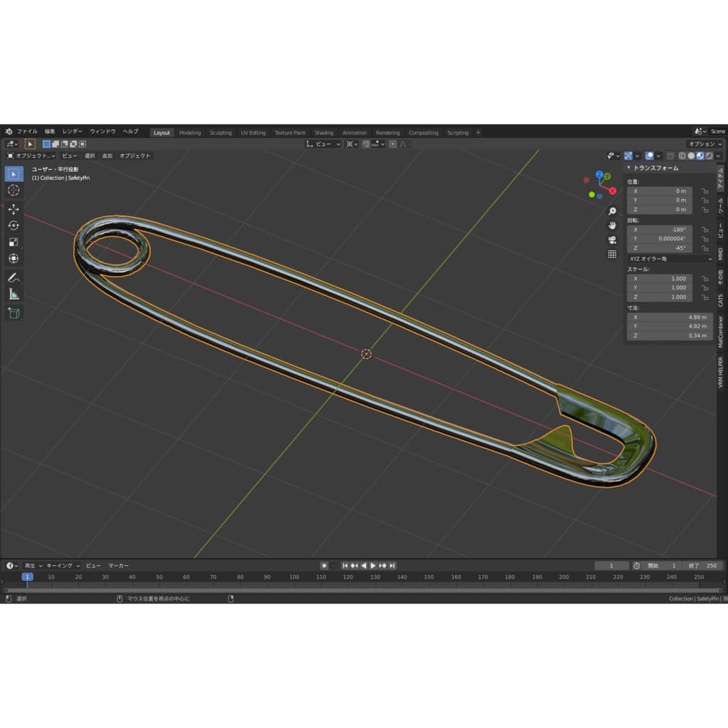
Task: Open transform orientation ビュー dropdown
Action: tap(323, 144)
